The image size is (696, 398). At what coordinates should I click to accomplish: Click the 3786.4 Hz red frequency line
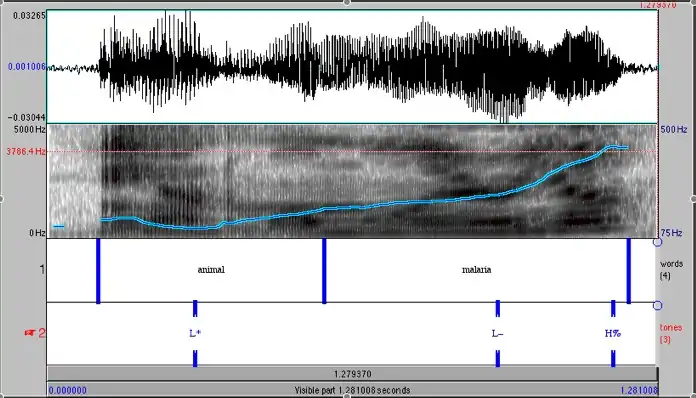(352, 151)
